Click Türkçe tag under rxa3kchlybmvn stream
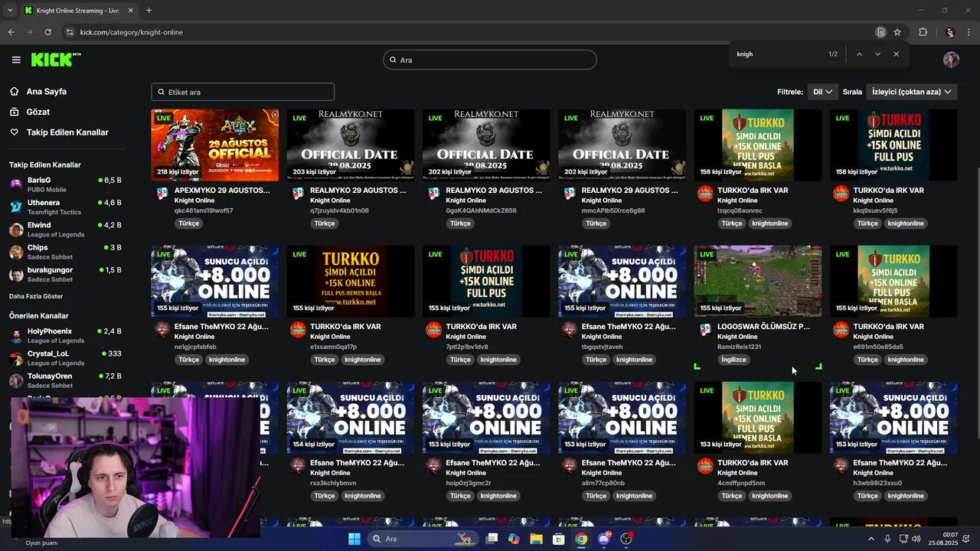 (x=324, y=496)
